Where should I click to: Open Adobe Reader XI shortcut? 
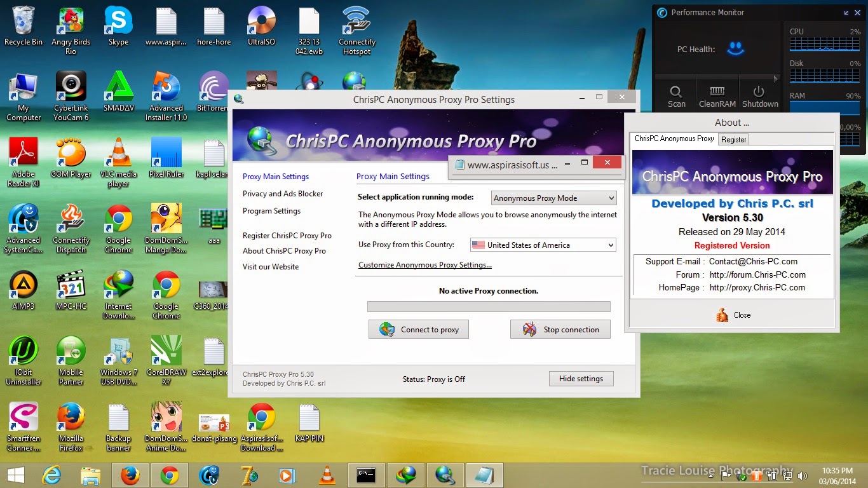coord(24,163)
